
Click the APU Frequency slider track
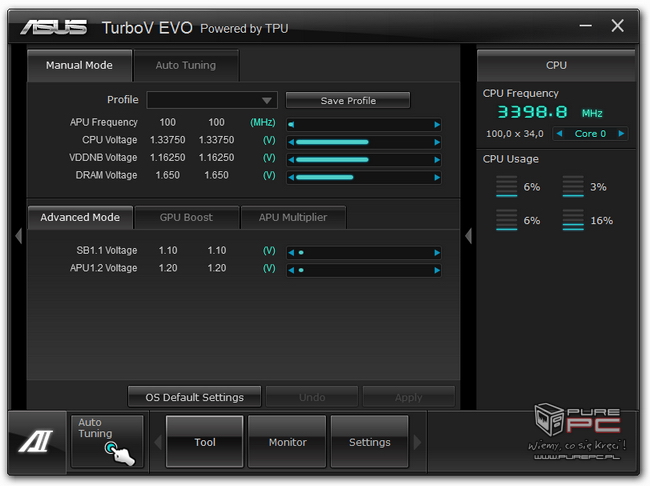(364, 124)
